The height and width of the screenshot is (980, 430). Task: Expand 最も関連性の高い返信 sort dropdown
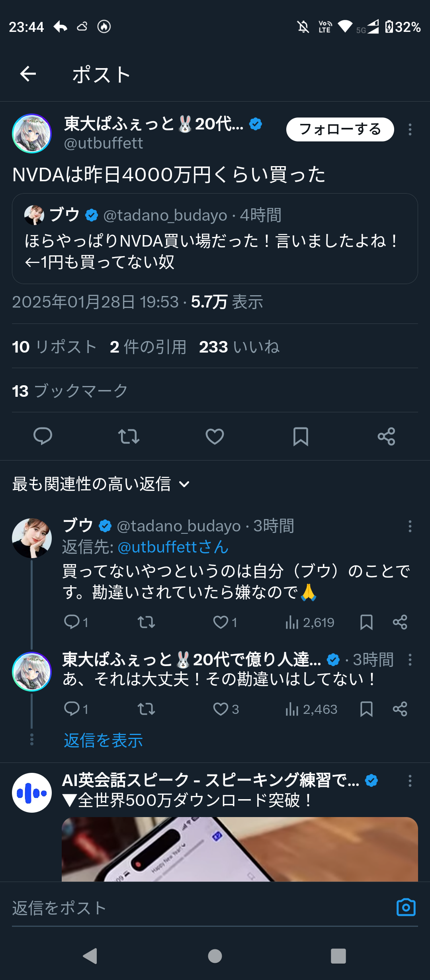pos(101,484)
